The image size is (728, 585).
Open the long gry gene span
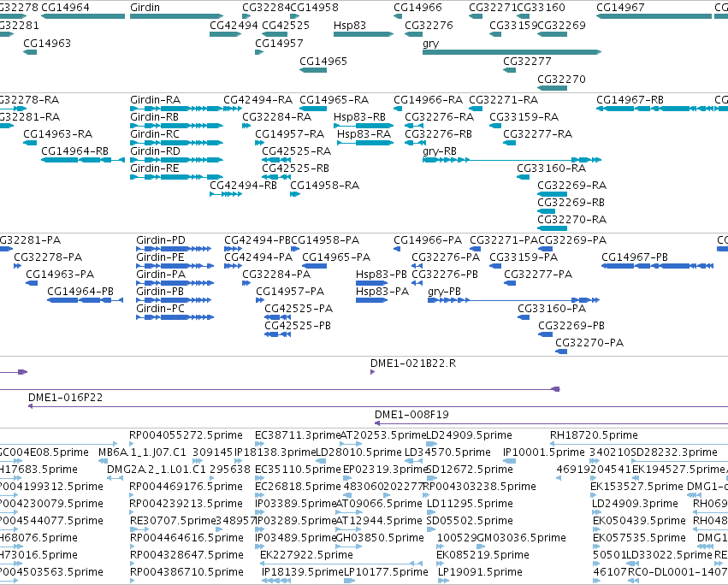(512, 52)
